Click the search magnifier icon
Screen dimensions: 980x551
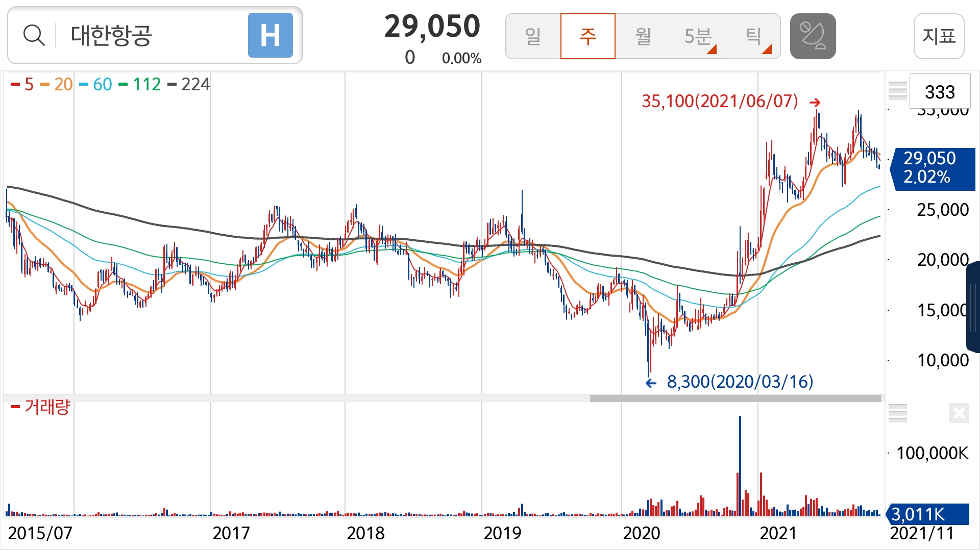click(34, 36)
